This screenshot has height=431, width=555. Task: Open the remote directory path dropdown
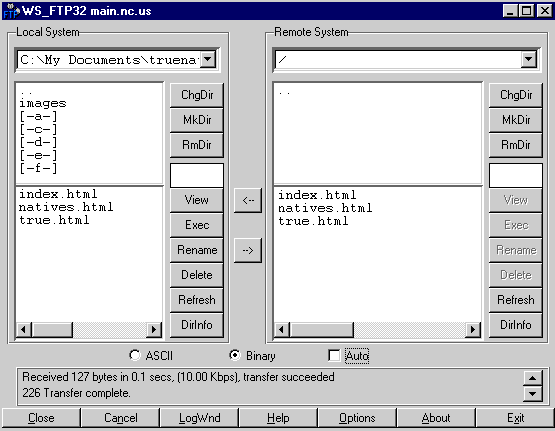528,59
